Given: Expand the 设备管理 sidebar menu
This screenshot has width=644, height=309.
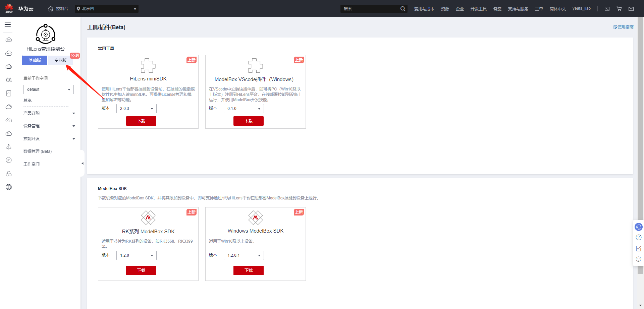Looking at the screenshot, I should (49, 126).
